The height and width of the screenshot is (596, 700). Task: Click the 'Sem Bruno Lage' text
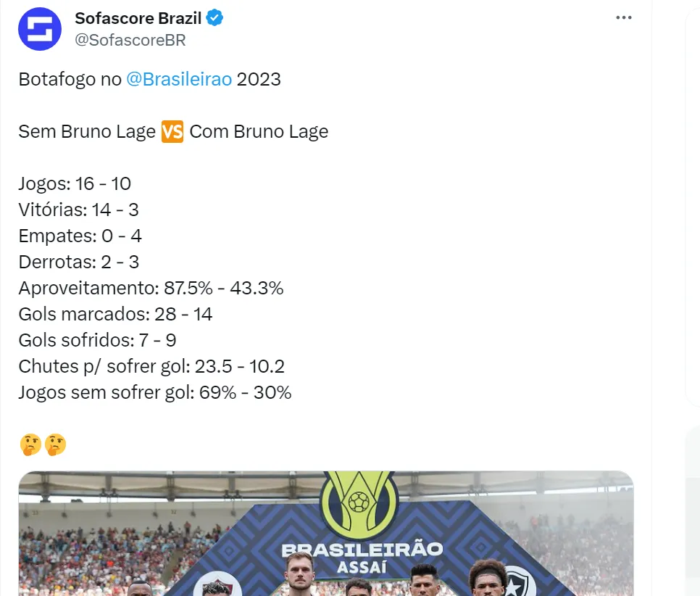(x=87, y=132)
